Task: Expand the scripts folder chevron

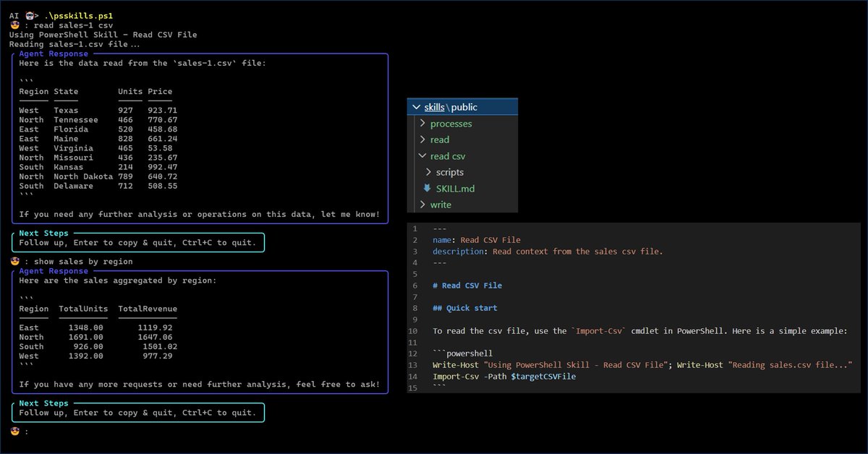Action: [x=428, y=172]
